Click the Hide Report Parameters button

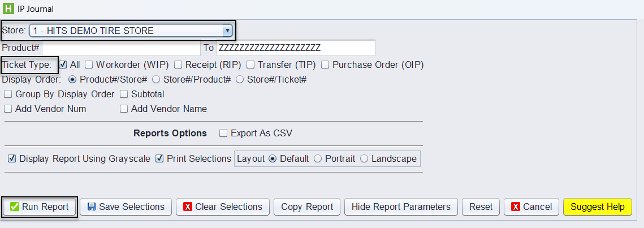(401, 207)
